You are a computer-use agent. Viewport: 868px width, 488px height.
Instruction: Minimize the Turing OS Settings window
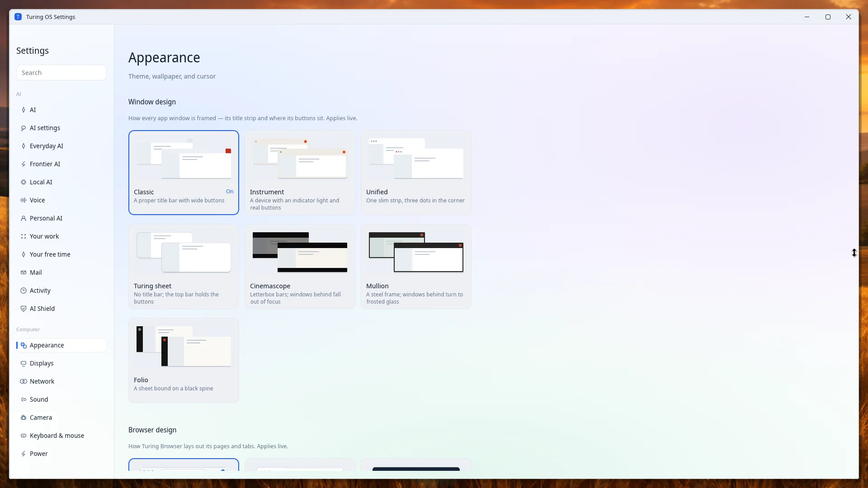(x=807, y=17)
